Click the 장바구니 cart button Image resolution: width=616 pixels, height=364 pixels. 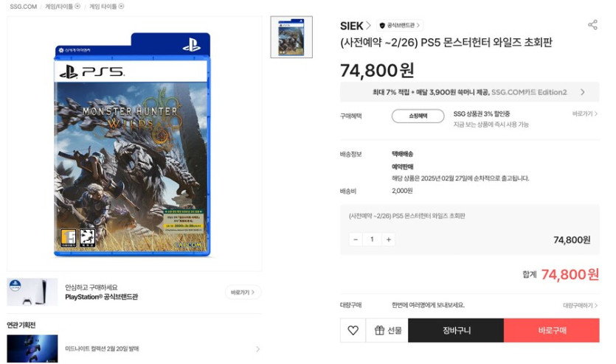tap(456, 330)
